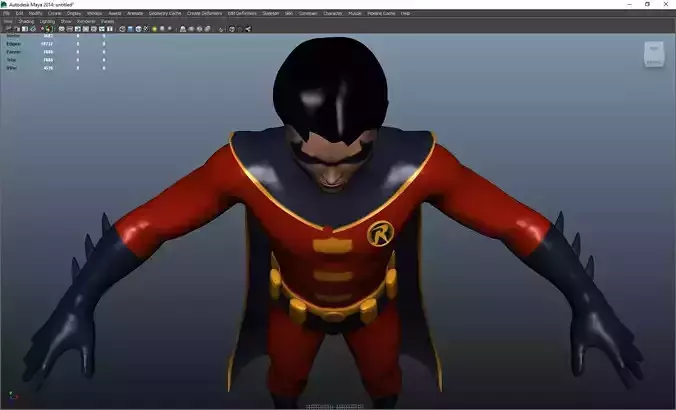Toggle the Resolution Gate display
The height and width of the screenshot is (410, 676).
78,29
